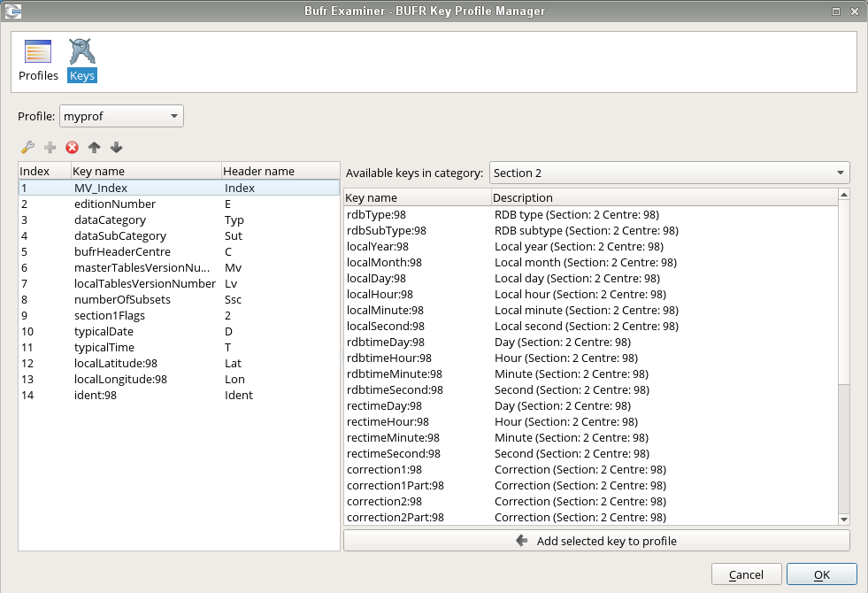This screenshot has width=868, height=593.
Task: Click the Cancel button
Action: pos(746,574)
